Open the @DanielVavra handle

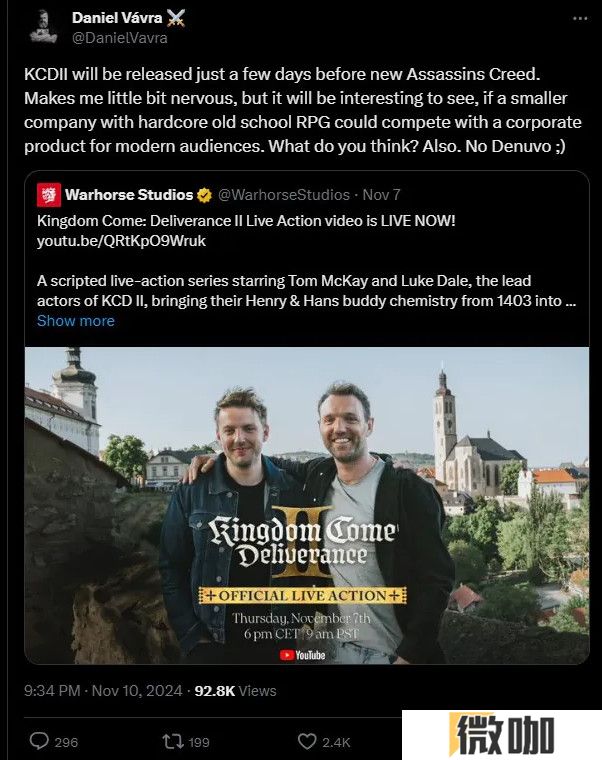(120, 38)
